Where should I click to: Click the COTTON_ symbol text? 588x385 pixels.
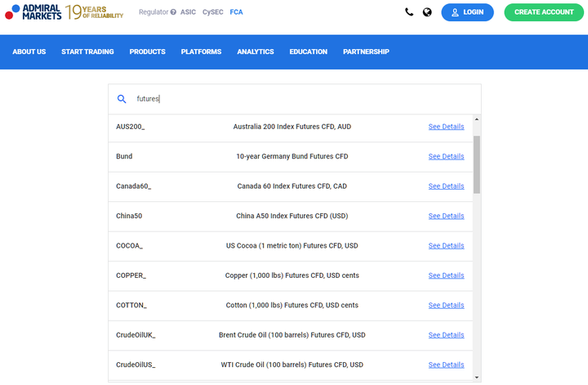tap(131, 305)
